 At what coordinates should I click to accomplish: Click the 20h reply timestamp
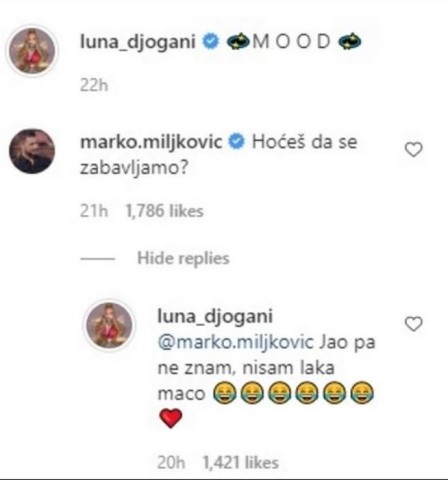(171, 463)
